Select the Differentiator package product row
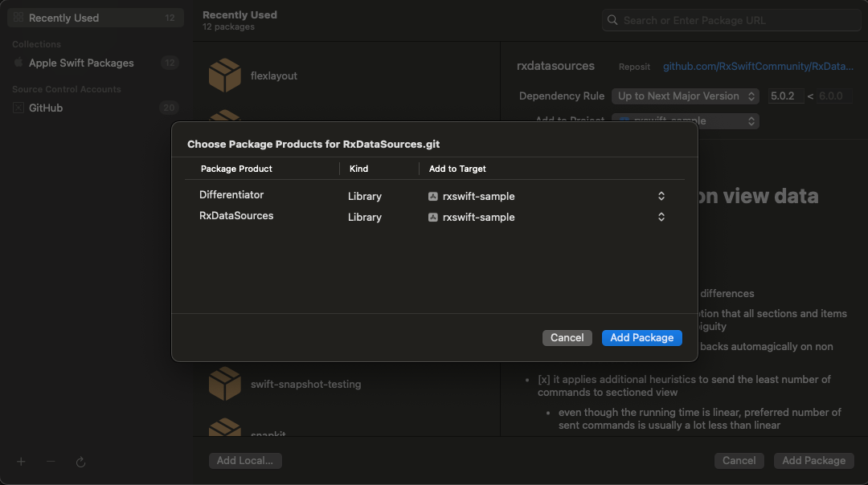The height and width of the screenshot is (485, 868). pos(231,195)
